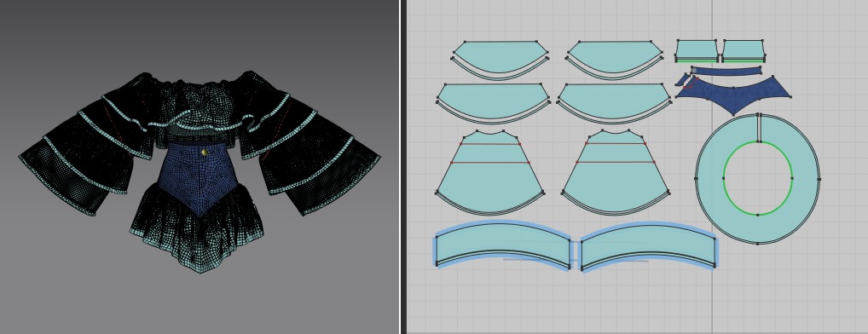This screenshot has width=868, height=334.
Task: Click the lower red internal line on left trapezoid
Action: pos(490,163)
